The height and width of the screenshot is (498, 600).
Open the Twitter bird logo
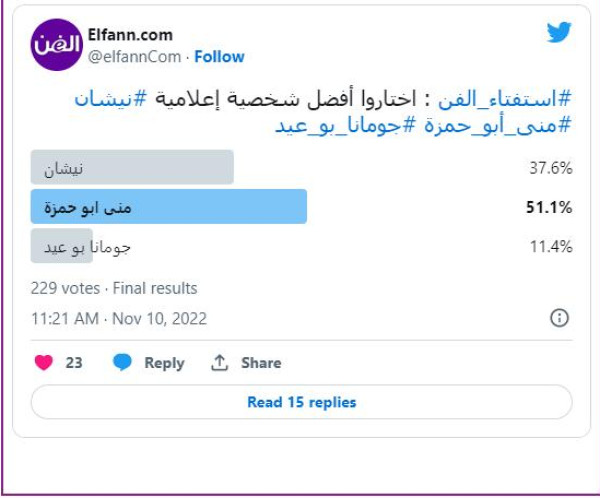coord(559,33)
